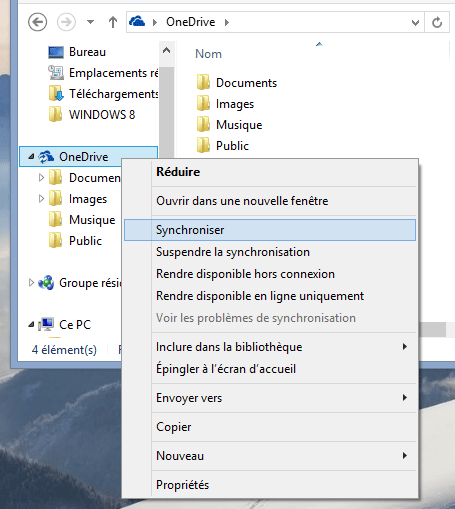Click the OneDrive cloud icon in address bar
The image size is (455, 509).
[137, 22]
